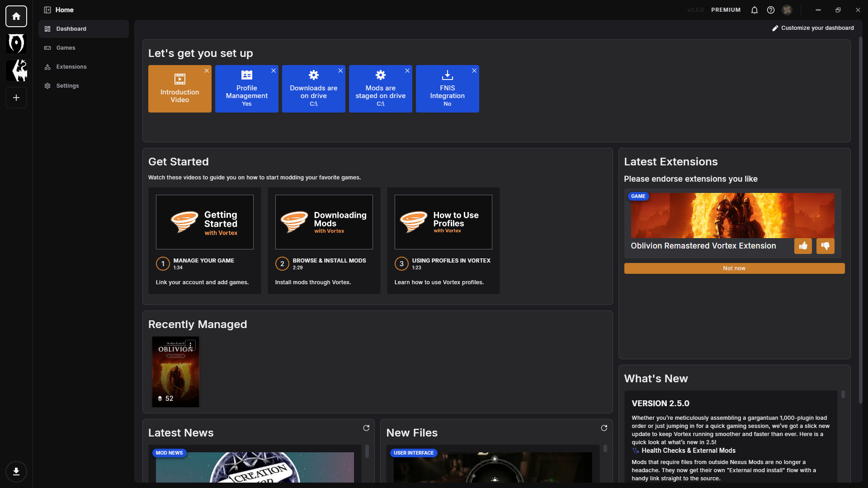Play the Getting Started with Vortex video
The height and width of the screenshot is (488, 868).
[205, 222]
